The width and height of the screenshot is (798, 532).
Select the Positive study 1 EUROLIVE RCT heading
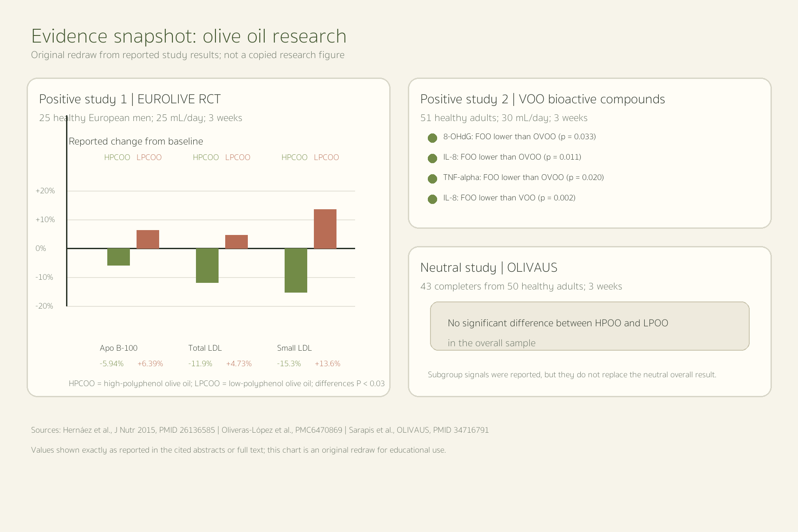point(130,99)
